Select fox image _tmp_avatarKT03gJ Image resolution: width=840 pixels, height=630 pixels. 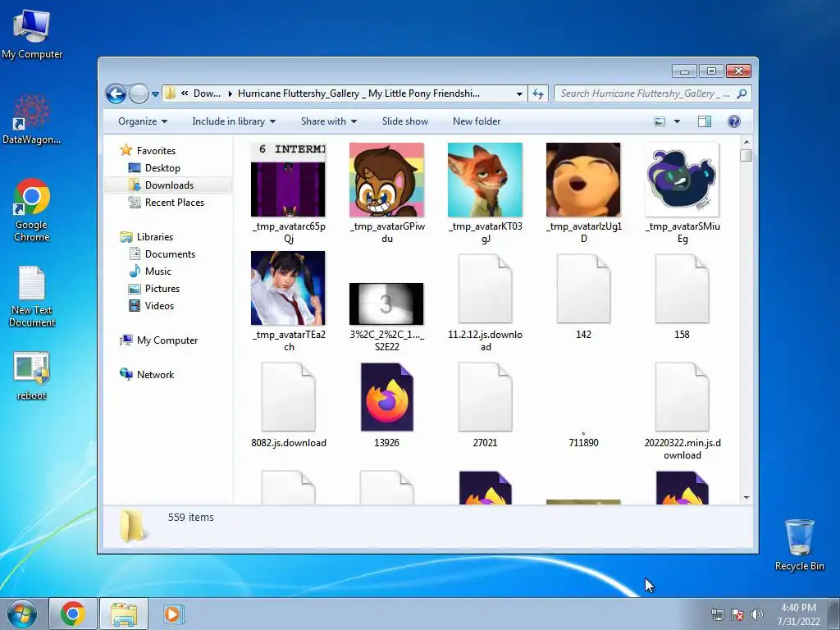coord(485,193)
